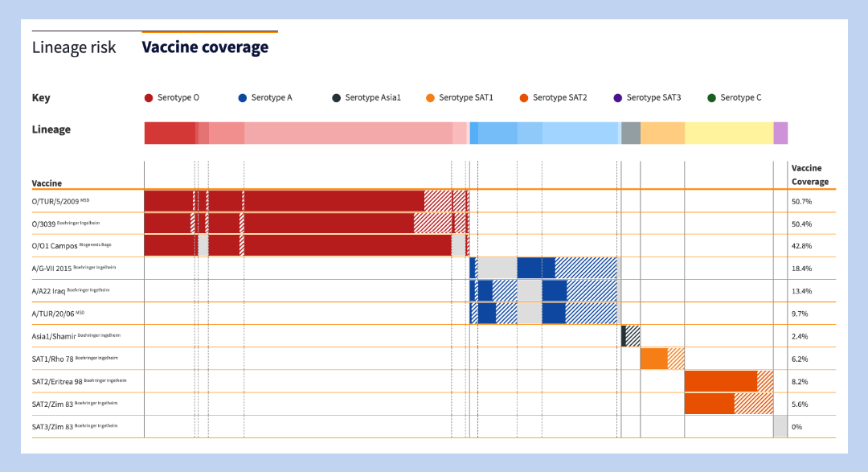Click the Vaccine column header

47,183
